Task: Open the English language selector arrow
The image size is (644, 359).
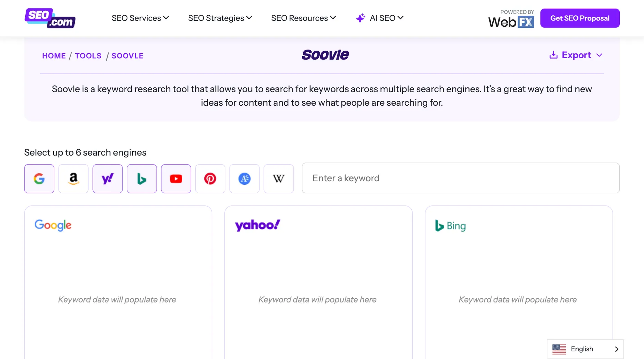Action: tap(617, 349)
